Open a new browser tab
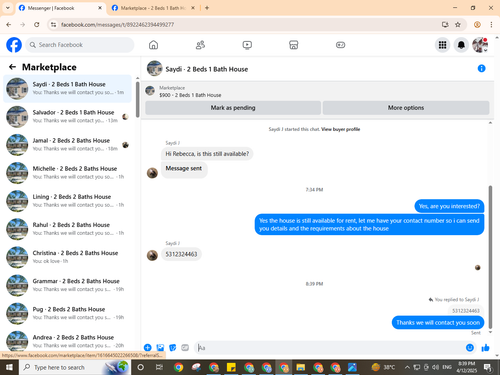Screen dimensions: 500x375 pos(207,8)
